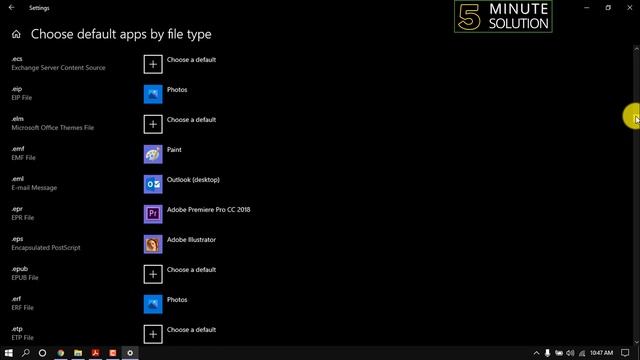Go back with the Settings back arrow
The height and width of the screenshot is (360, 640).
pyautogui.click(x=11, y=7)
